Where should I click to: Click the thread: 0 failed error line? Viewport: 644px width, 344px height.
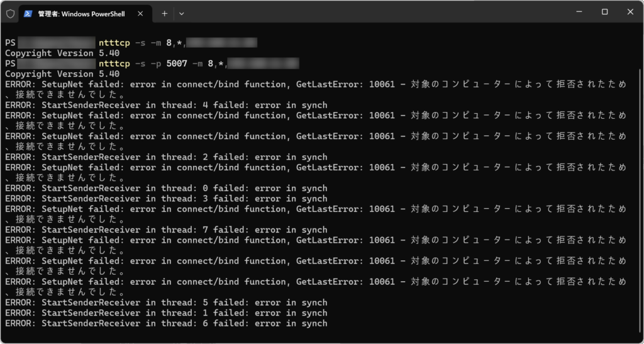pyautogui.click(x=166, y=189)
